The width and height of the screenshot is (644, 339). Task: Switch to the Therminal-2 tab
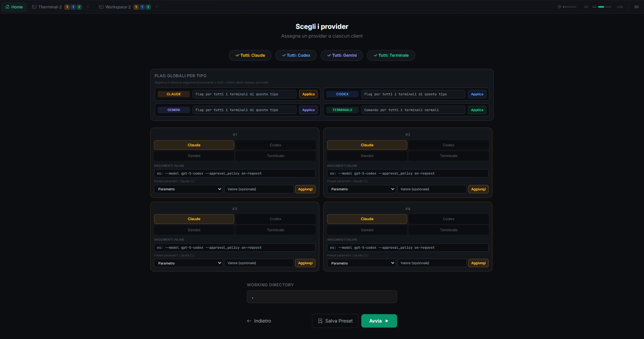pyautogui.click(x=50, y=7)
